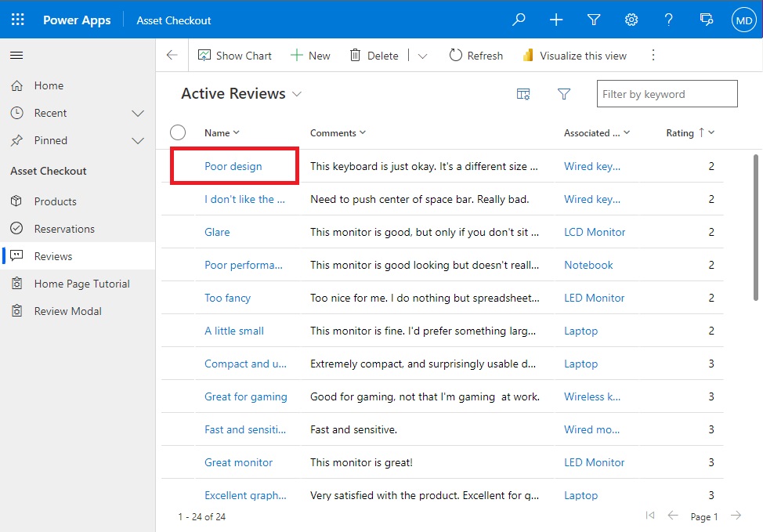
Task: Click the search icon in the top bar
Action: point(518,19)
